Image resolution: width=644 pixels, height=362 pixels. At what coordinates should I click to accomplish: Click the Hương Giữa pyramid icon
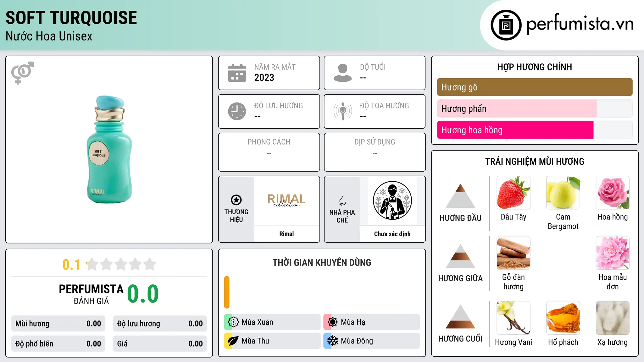[460, 256]
